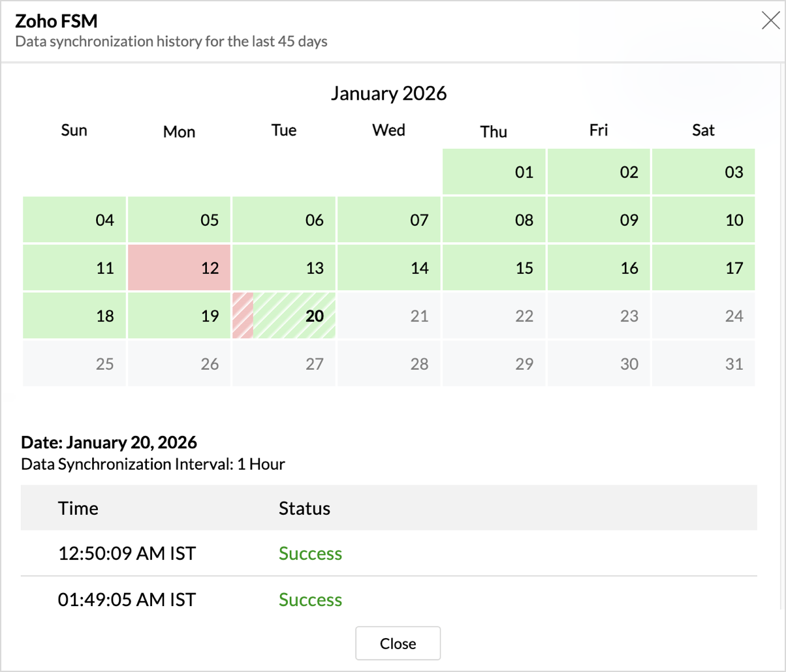Open January 18 synchronization history

click(74, 316)
